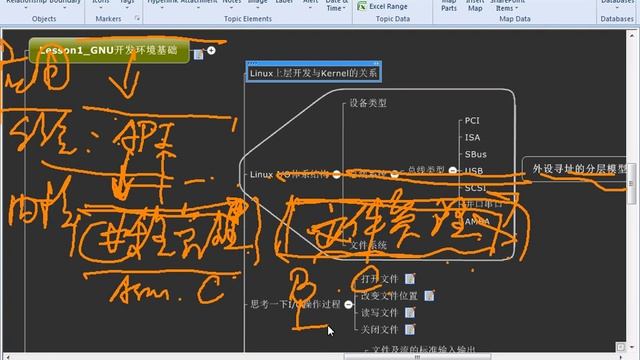
Task: Select the ISA subtopic
Action: click(472, 138)
